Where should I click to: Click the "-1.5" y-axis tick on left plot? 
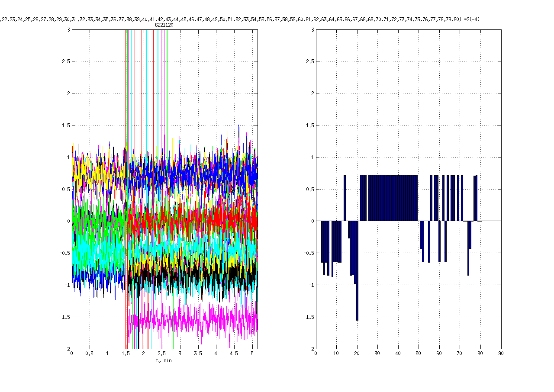pyautogui.click(x=65, y=317)
